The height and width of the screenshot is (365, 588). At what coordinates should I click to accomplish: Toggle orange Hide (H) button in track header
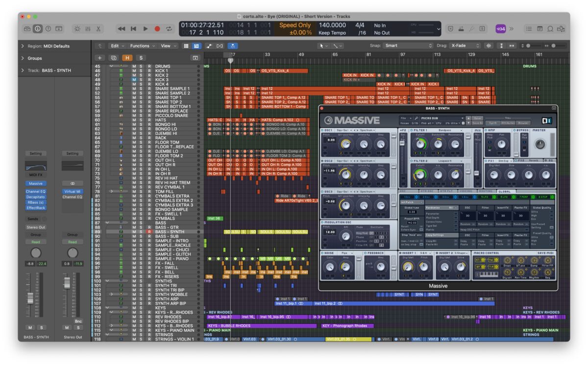[x=127, y=58]
